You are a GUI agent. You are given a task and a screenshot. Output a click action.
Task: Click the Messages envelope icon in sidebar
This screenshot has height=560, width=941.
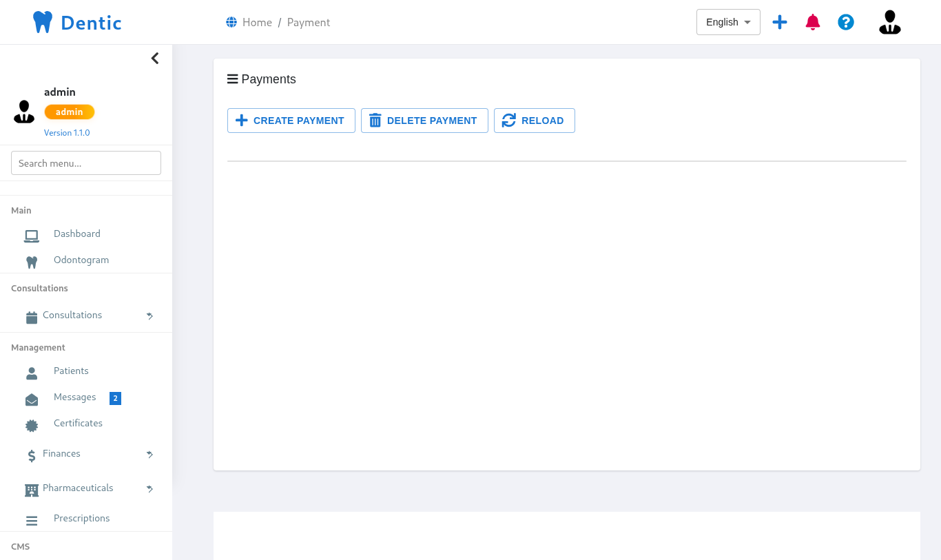(x=32, y=400)
